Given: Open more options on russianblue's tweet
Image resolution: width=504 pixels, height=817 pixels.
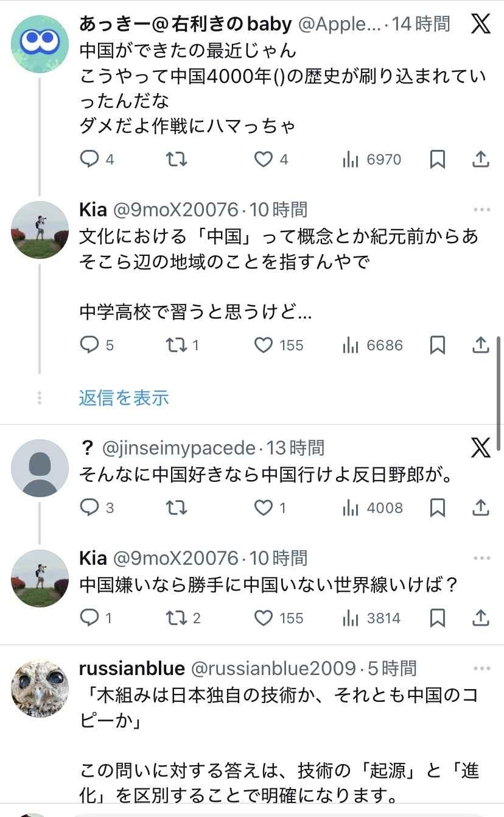Looking at the screenshot, I should point(481,669).
